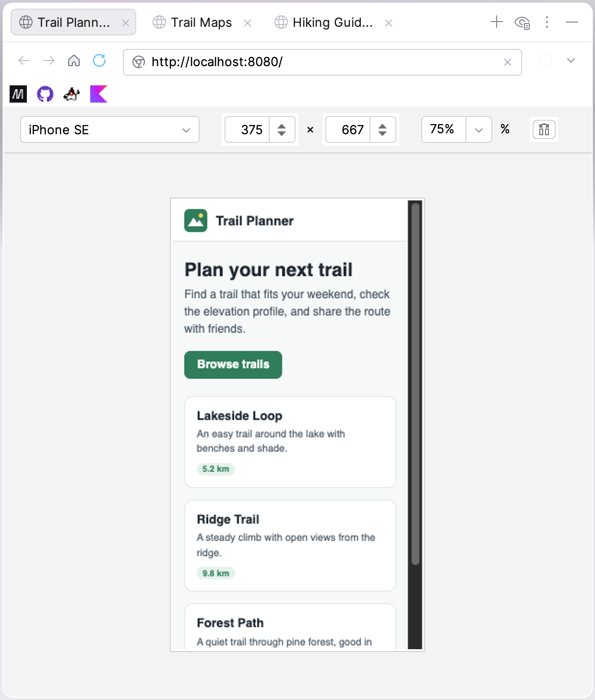Reload the current page
Image resolution: width=595 pixels, height=700 pixels.
click(99, 60)
